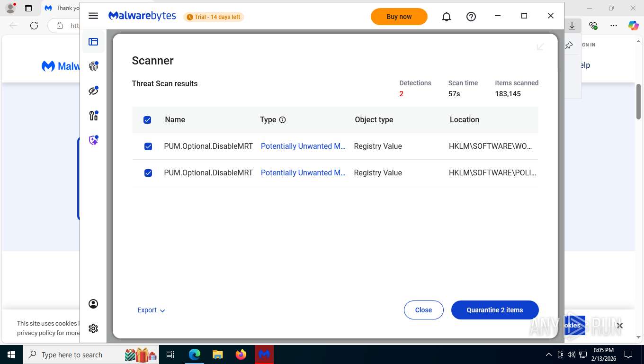Image resolution: width=644 pixels, height=364 pixels.
Task: Open the Export dropdown
Action: pos(151,310)
